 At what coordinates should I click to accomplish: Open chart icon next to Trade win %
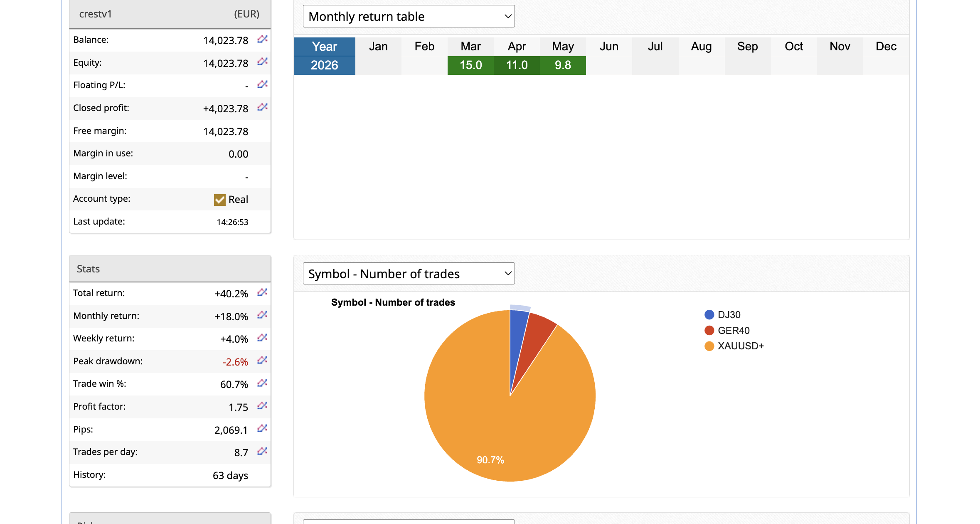coord(262,383)
